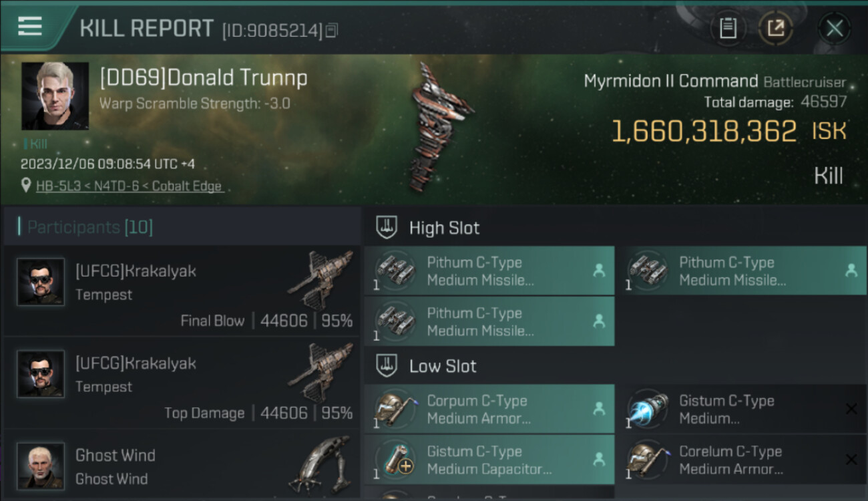Click the share kill report icon
Screen dimensions: 868x501
click(x=776, y=28)
